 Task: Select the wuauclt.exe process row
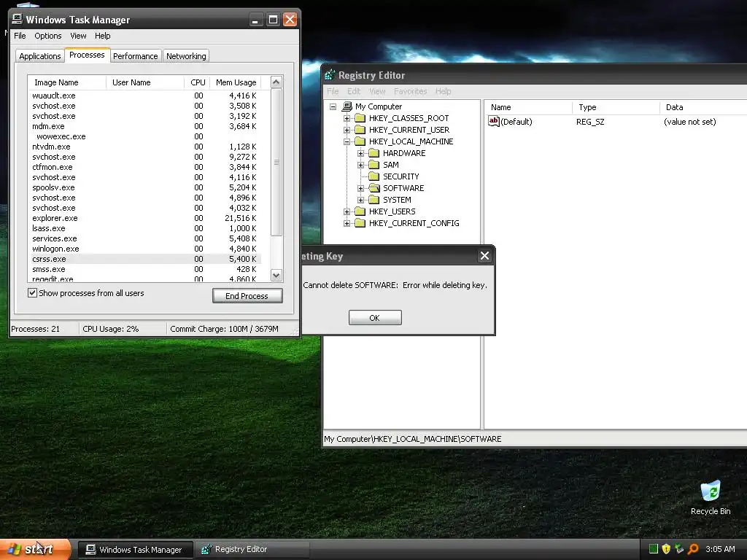pyautogui.click(x=144, y=96)
